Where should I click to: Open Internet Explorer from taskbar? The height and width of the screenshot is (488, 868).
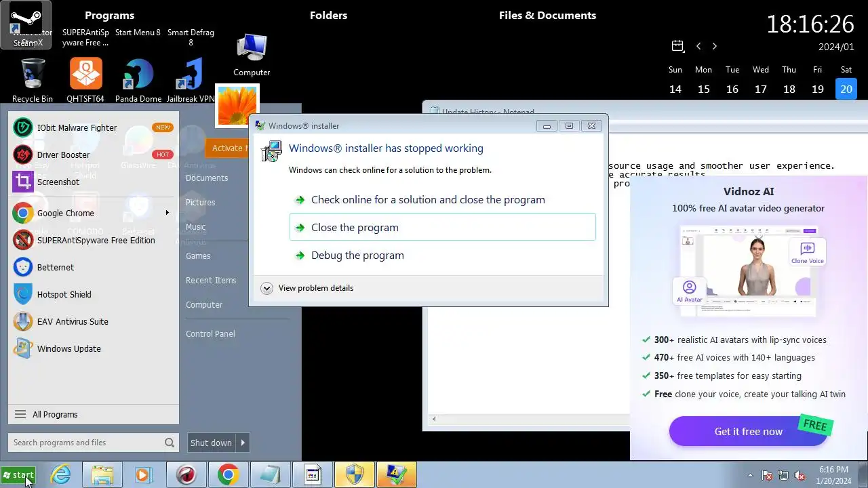(x=61, y=475)
